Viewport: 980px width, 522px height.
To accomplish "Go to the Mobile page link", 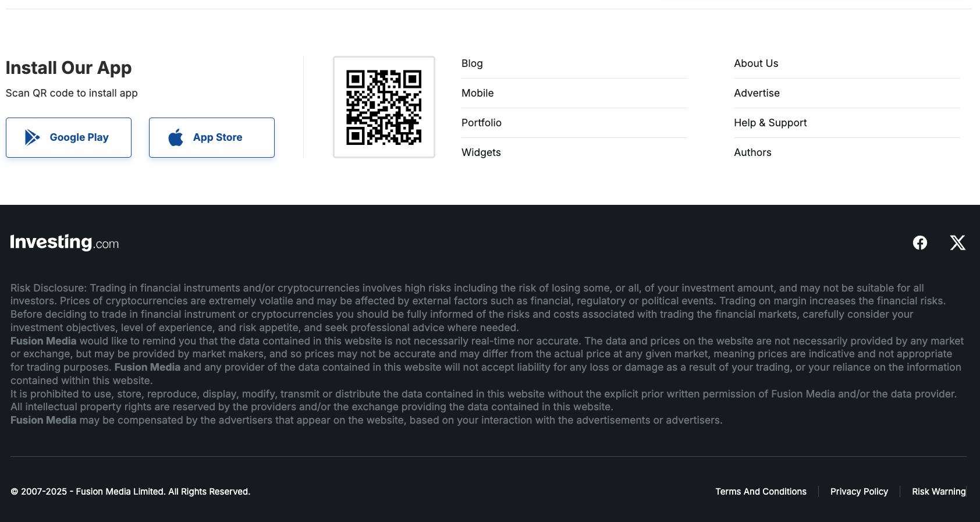I will [477, 93].
